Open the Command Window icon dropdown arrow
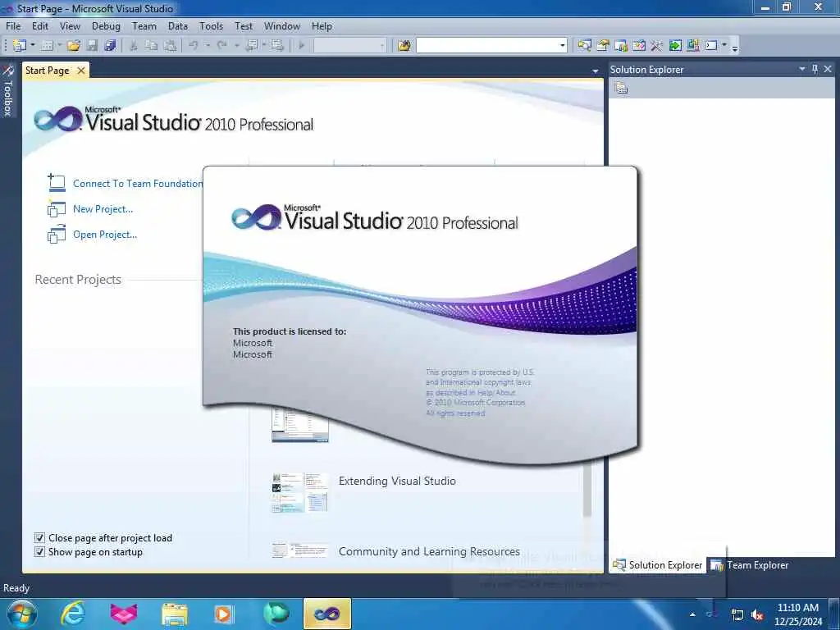Screen dimensions: 840x630 pyautogui.click(x=724, y=46)
